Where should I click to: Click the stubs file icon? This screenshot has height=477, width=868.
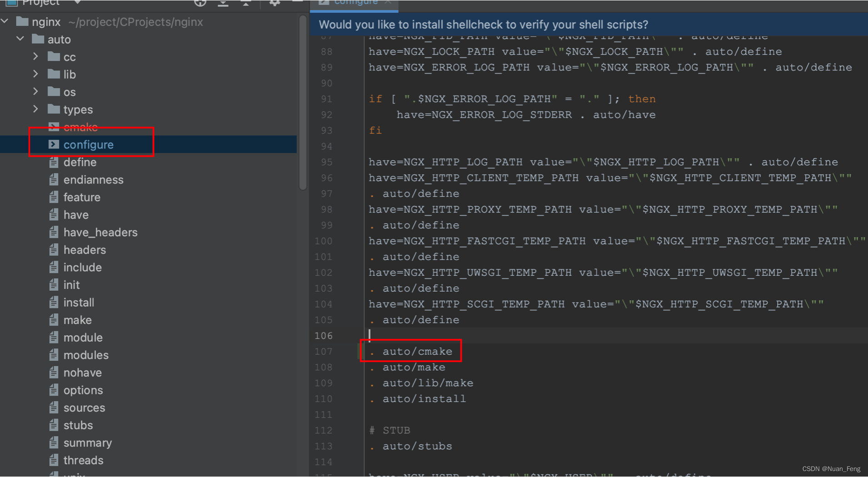pos(54,425)
